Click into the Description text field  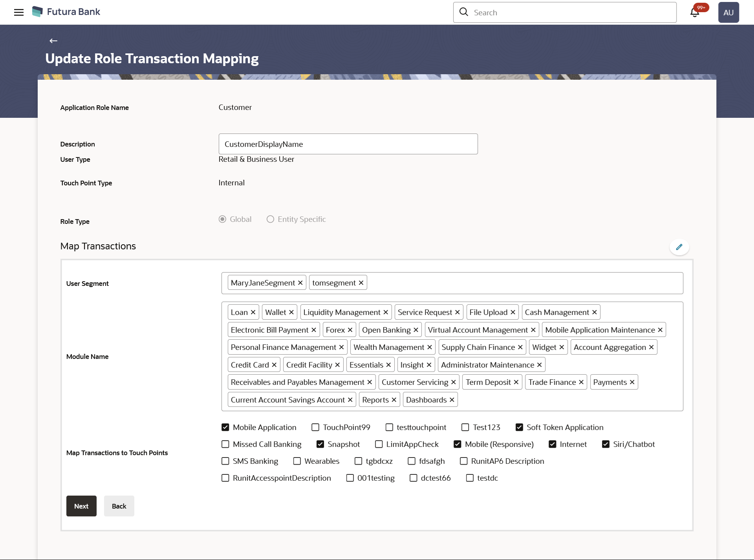(348, 144)
